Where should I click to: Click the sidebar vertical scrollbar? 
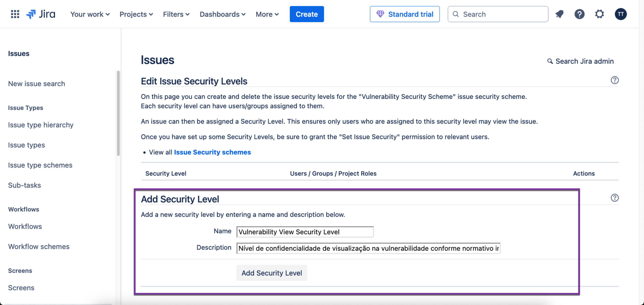point(118,113)
